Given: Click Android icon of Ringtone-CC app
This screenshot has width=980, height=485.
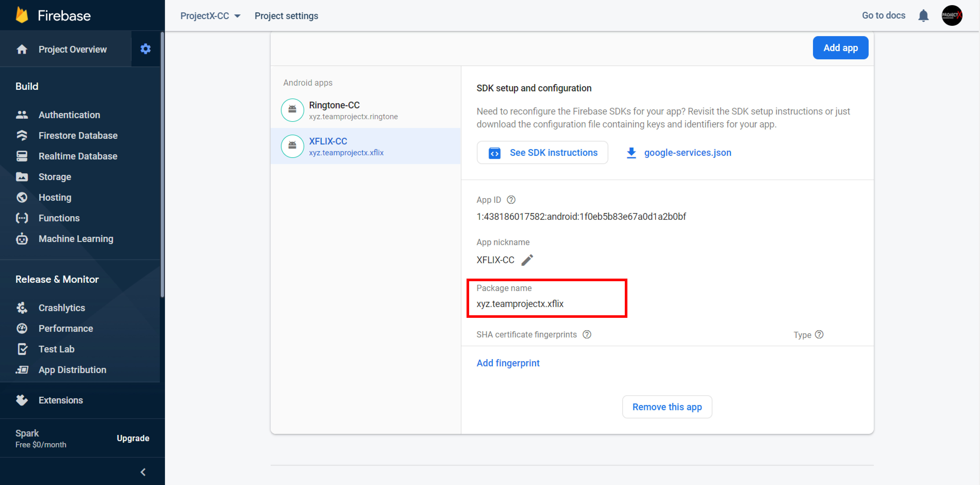Looking at the screenshot, I should click(292, 110).
